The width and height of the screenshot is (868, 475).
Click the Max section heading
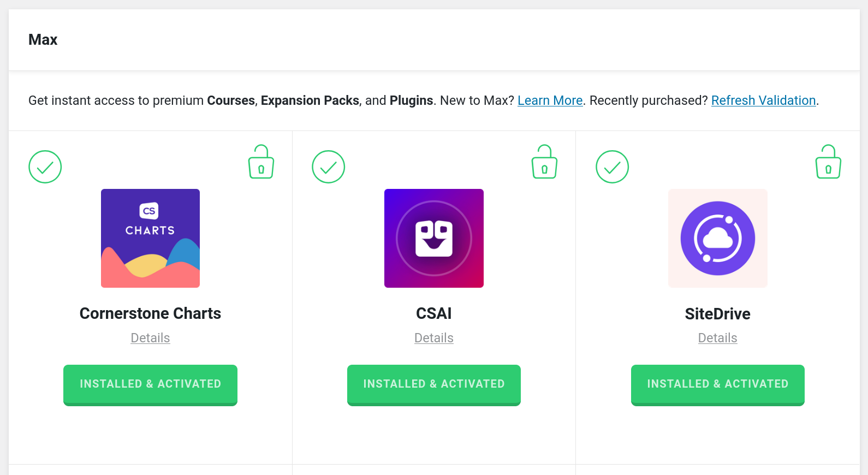pyautogui.click(x=43, y=40)
